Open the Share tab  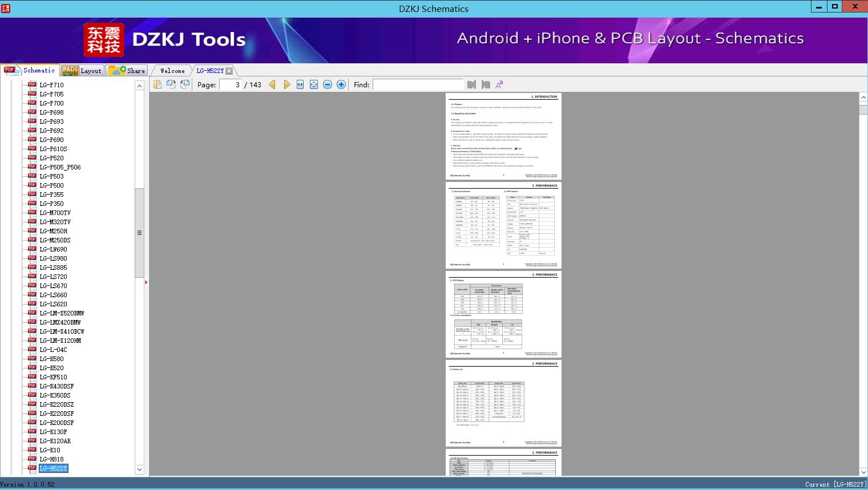click(x=127, y=71)
